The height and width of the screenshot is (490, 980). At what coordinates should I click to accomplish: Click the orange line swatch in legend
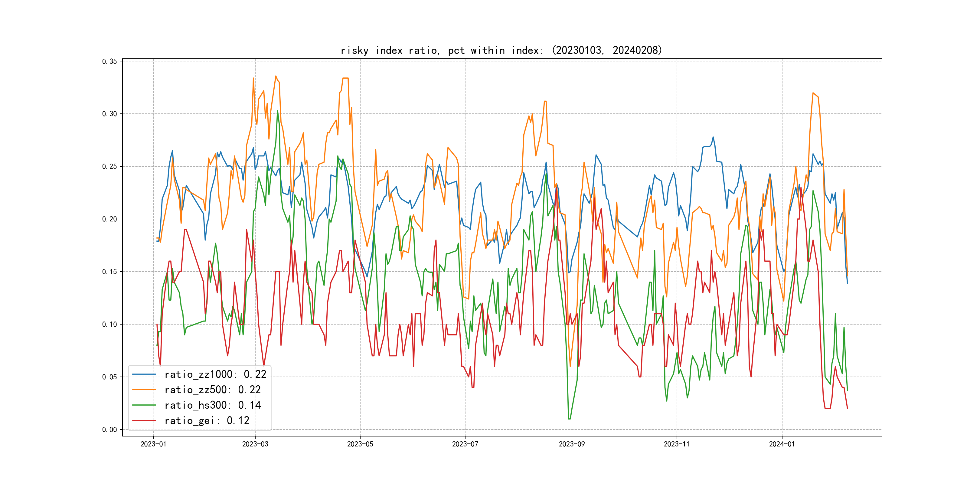(x=144, y=390)
